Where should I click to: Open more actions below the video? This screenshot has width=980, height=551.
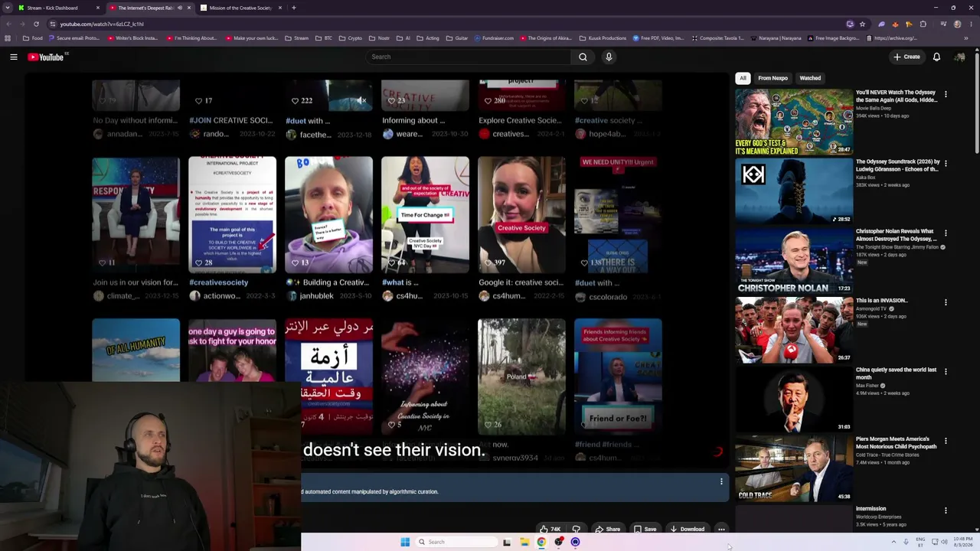pyautogui.click(x=721, y=529)
